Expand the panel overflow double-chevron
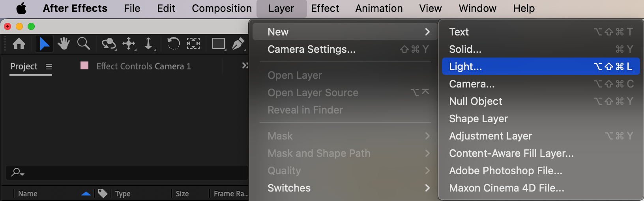Screen dimensions: 644x201 (x=245, y=65)
